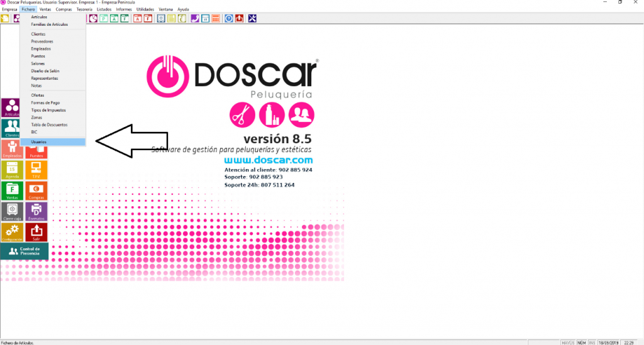The height and width of the screenshot is (345, 644).
Task: Select Formas de Pago menu entry
Action: [53, 102]
